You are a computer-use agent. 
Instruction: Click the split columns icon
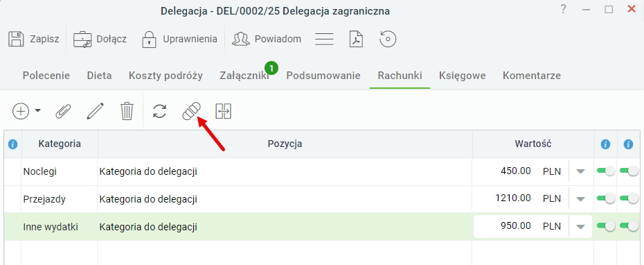[224, 111]
